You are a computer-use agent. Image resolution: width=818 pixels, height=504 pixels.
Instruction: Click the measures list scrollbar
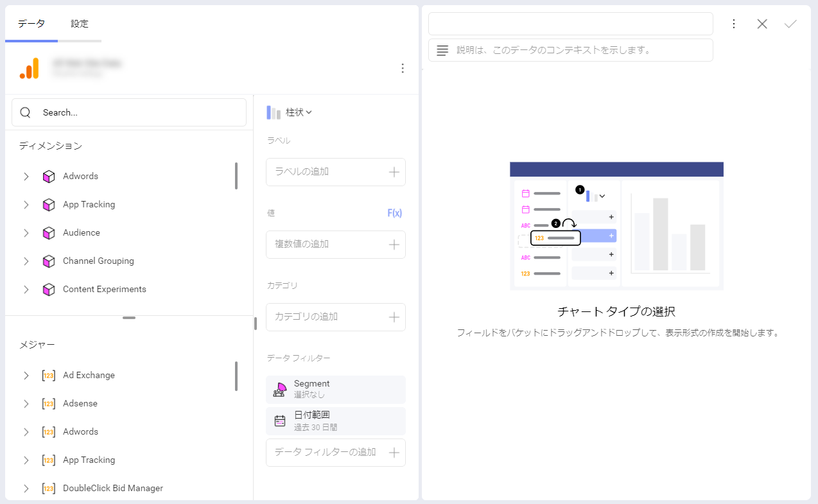pyautogui.click(x=236, y=376)
